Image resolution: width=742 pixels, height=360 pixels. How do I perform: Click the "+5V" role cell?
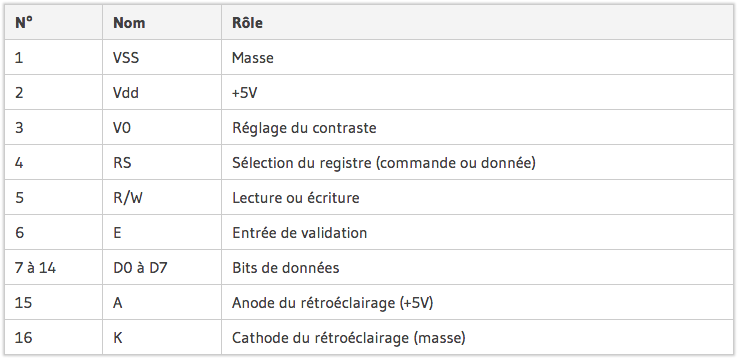pyautogui.click(x=477, y=92)
